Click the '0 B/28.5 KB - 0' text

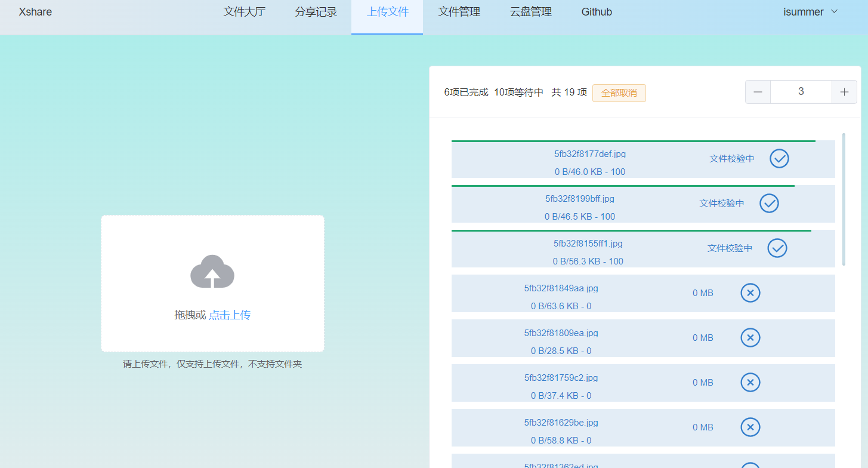point(561,351)
